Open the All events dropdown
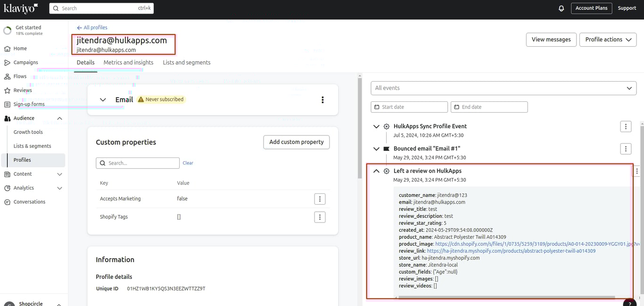644x306 pixels. [x=504, y=88]
